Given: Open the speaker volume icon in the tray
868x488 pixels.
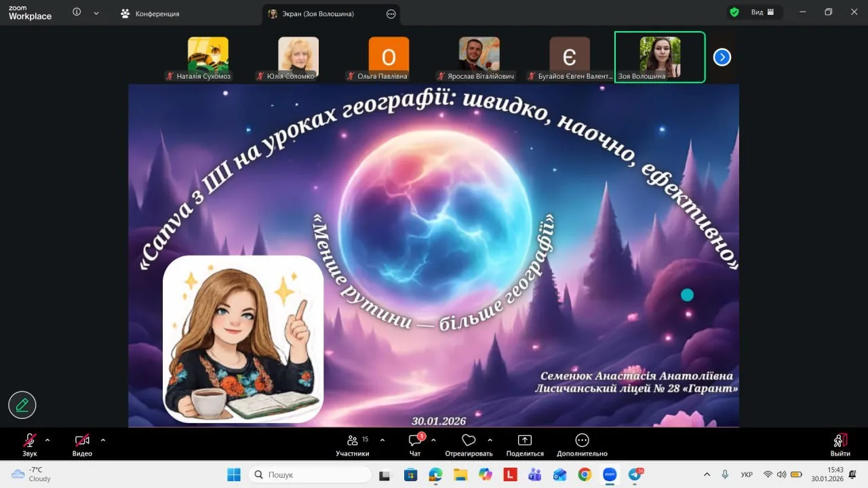Looking at the screenshot, I should [782, 474].
